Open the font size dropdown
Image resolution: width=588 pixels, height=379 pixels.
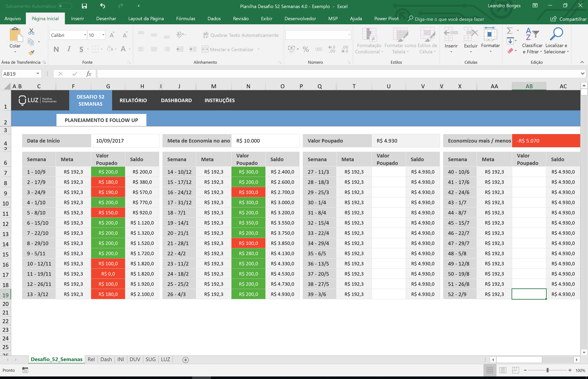(103, 35)
